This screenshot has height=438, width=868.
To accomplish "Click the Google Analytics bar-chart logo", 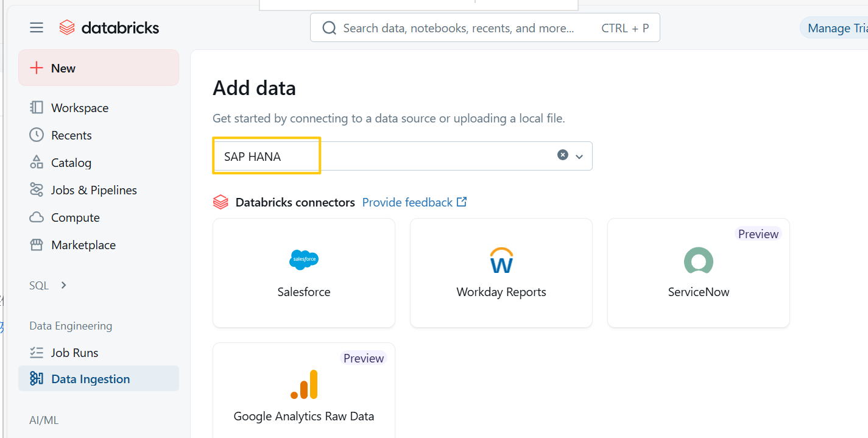I will tap(304, 384).
